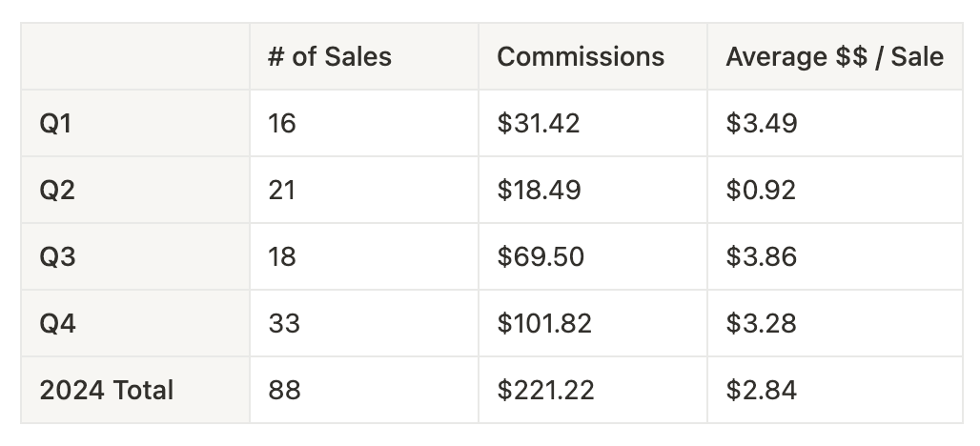This screenshot has width=980, height=446.
Task: Select the $18.49 commissions cell
Action: (x=539, y=191)
